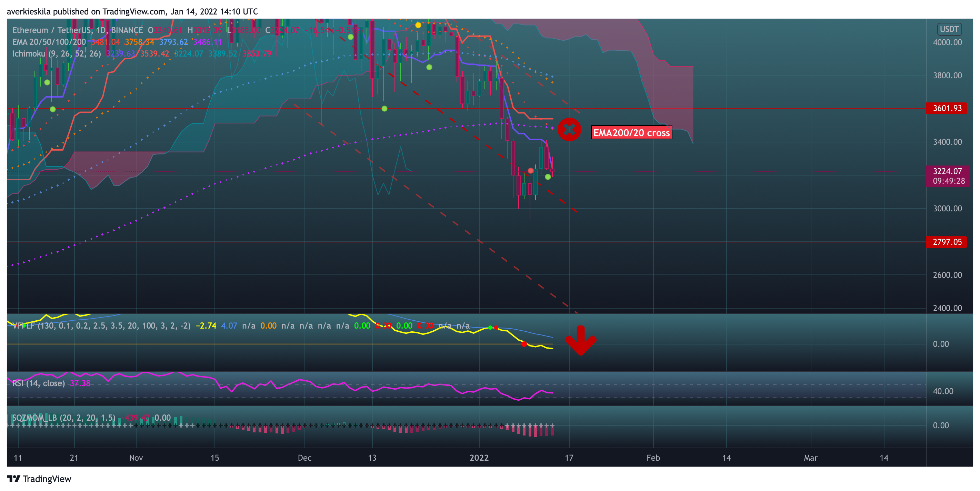This screenshot has height=491, width=980.
Task: Select the RSI (14, close) legend
Action: pos(38,383)
